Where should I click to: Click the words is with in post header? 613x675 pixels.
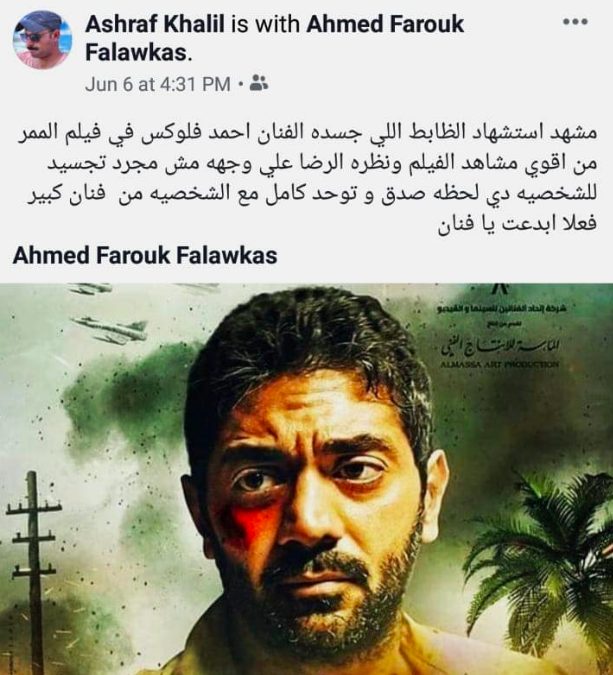(265, 24)
